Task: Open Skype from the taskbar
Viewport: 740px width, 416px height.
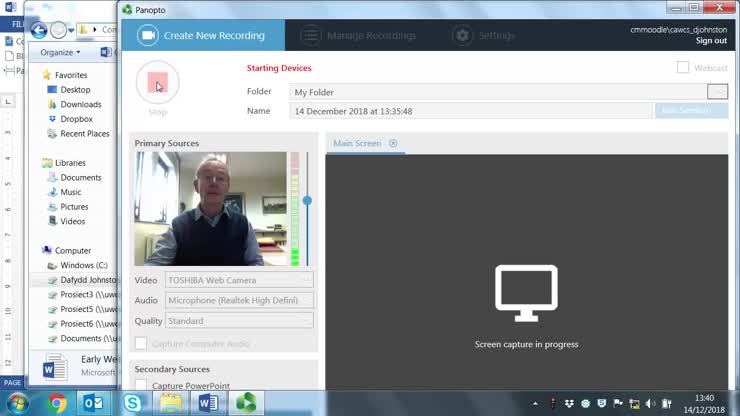Action: [133, 402]
